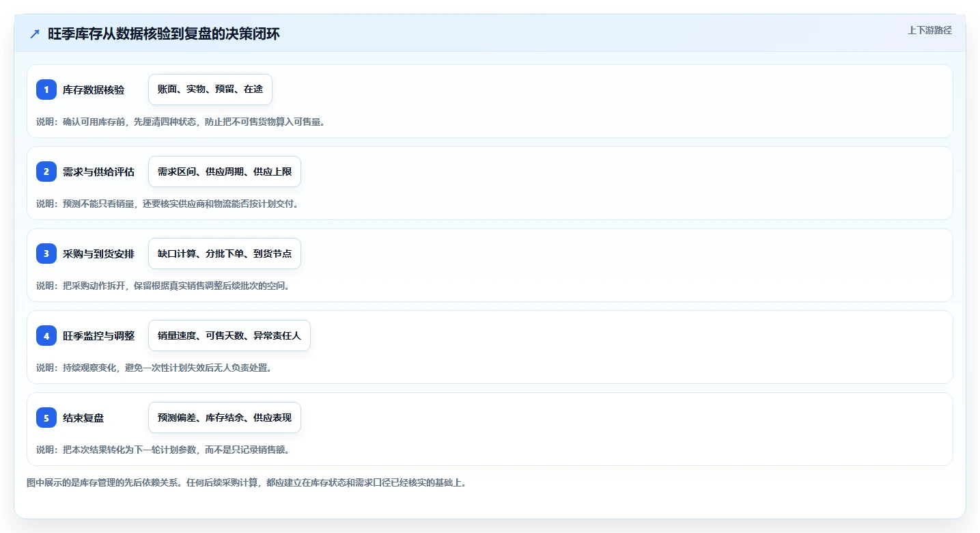Screen dimensions: 980x533
Task: Click the note about 把采购动作拆开
Action: [x=163, y=286]
